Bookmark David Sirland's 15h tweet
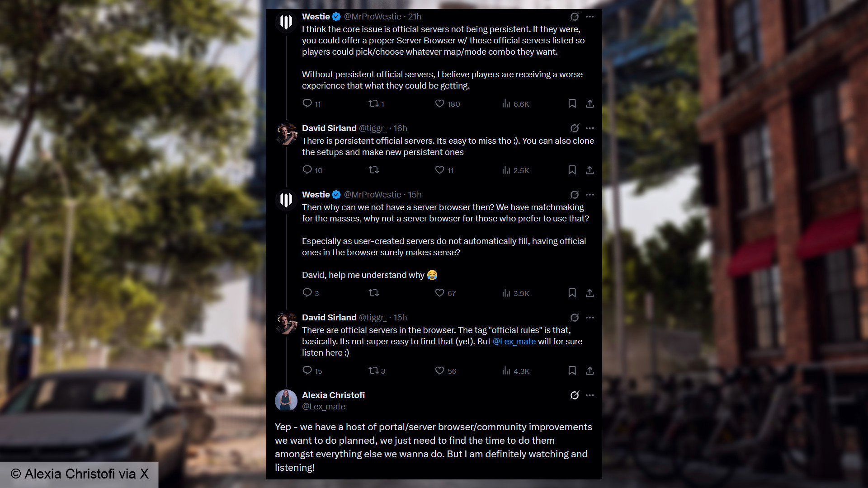868x488 pixels. click(572, 371)
